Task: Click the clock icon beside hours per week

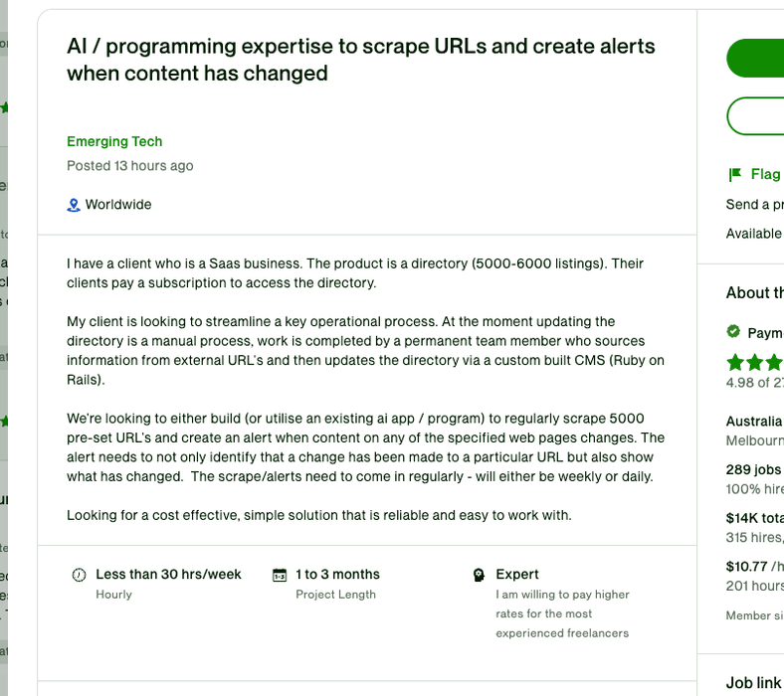Action: pyautogui.click(x=80, y=575)
